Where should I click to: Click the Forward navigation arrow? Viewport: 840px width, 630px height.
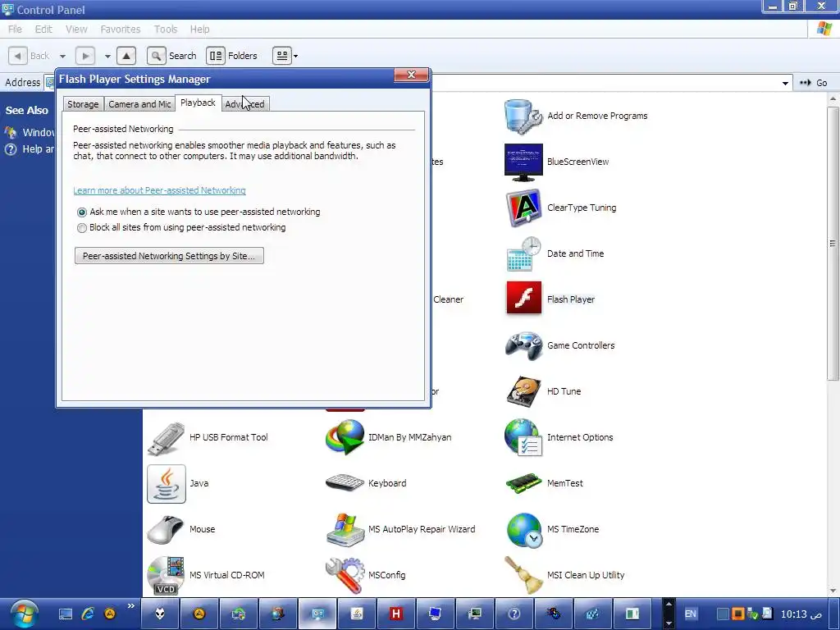click(x=85, y=56)
